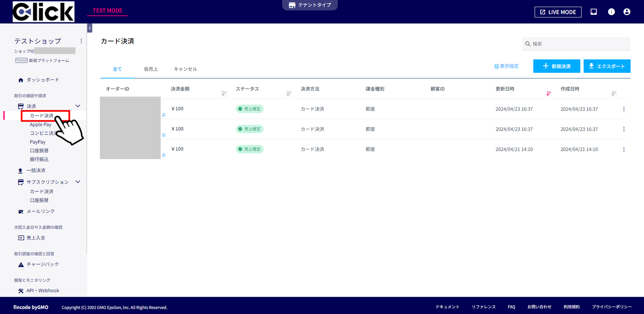Viewport: 644px width, 314px height.
Task: Open the テナントタイプ tab at the top
Action: [310, 5]
